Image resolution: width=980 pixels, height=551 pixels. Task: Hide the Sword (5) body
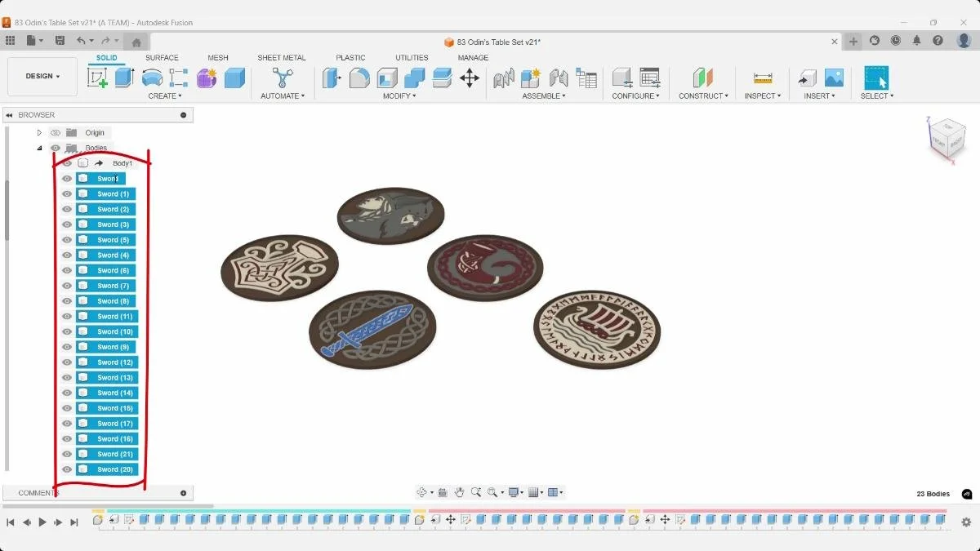(67, 240)
